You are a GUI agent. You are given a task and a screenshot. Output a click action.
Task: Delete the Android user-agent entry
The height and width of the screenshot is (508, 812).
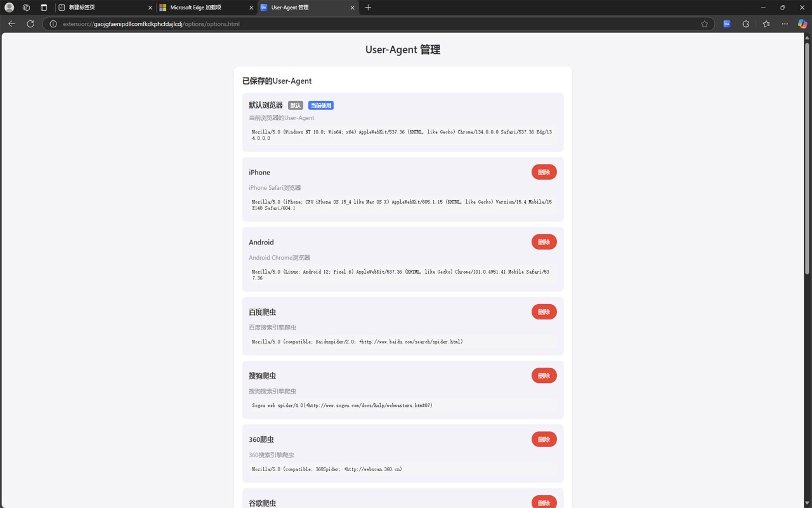coord(544,242)
